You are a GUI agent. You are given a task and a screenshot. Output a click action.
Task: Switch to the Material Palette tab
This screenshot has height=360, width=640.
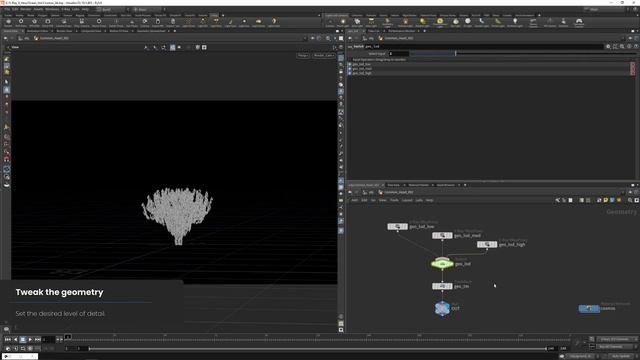tap(418, 185)
